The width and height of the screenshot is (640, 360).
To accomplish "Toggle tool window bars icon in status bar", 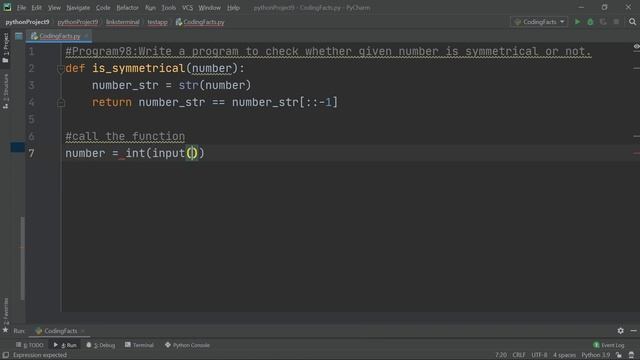I will 5,356.
